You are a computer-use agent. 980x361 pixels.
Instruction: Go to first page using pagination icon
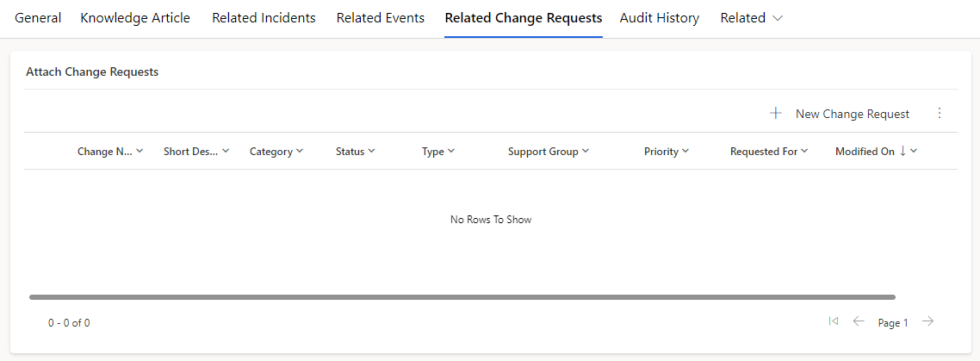[x=833, y=321]
